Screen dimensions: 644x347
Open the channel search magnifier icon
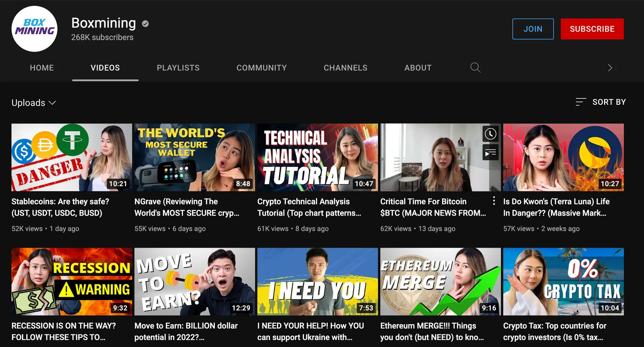475,67
